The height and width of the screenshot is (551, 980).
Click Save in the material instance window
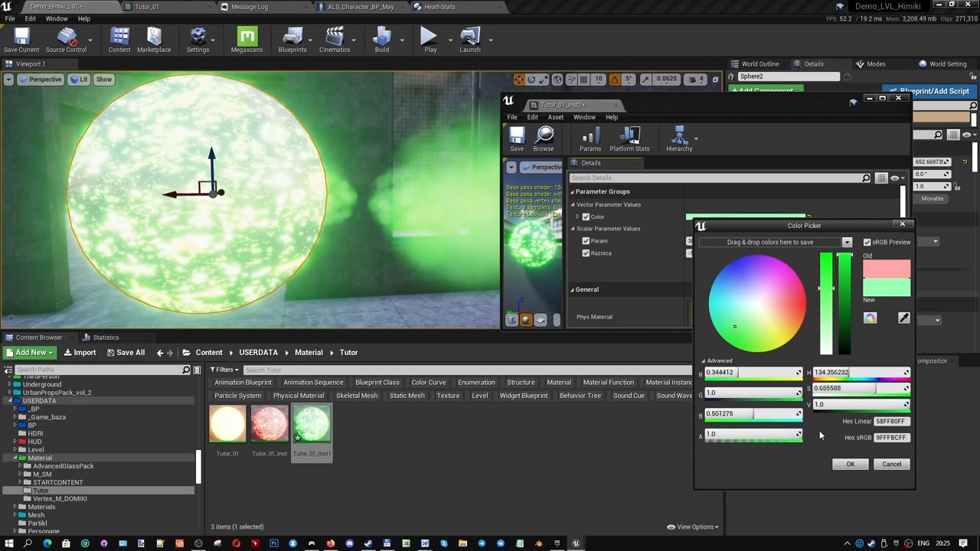[x=517, y=139]
